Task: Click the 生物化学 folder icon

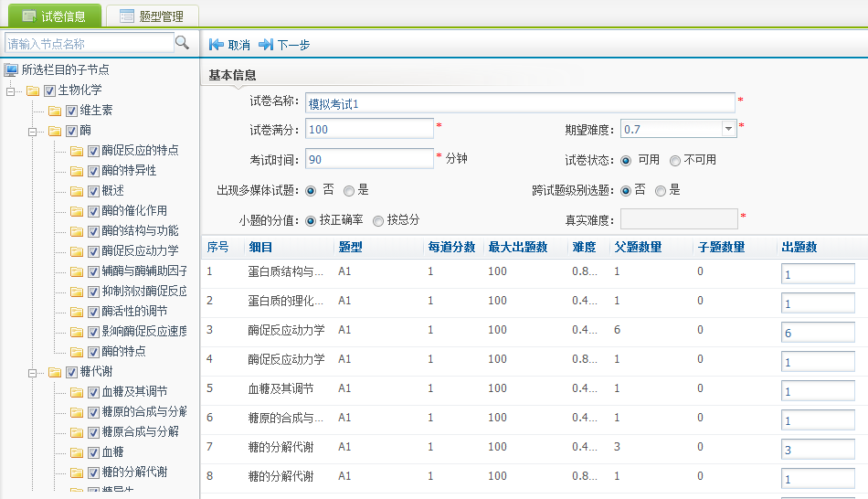Action: 33,90
